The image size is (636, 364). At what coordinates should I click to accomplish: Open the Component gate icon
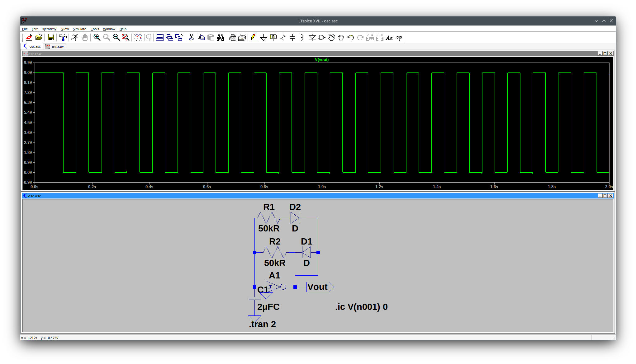coord(322,38)
